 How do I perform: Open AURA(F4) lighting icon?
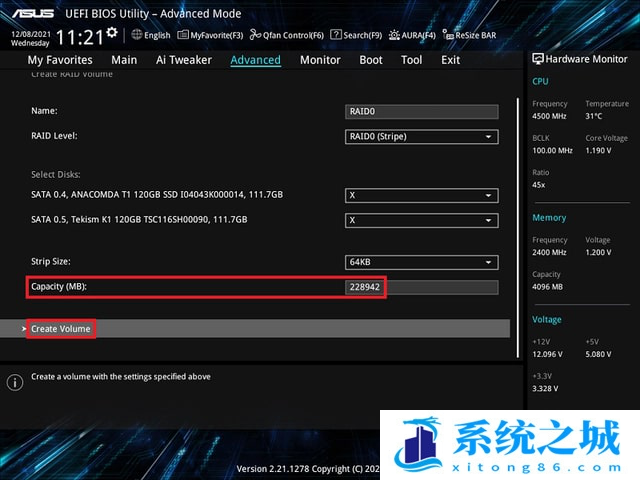pos(394,35)
